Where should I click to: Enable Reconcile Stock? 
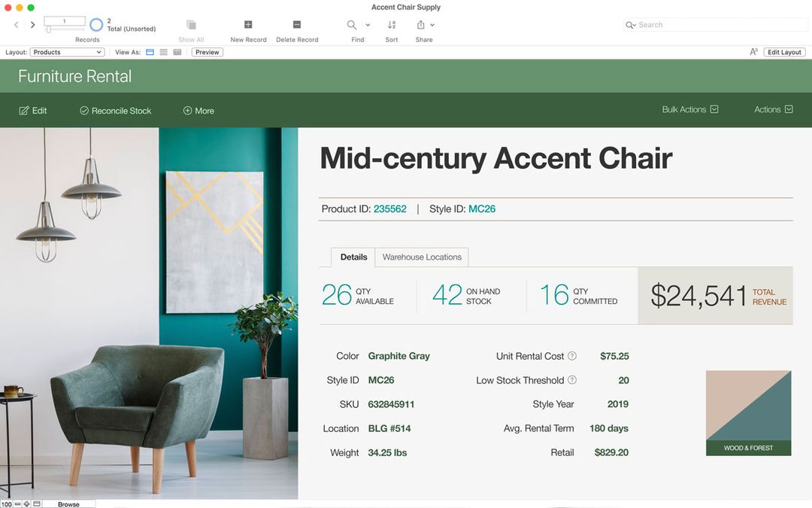(115, 110)
